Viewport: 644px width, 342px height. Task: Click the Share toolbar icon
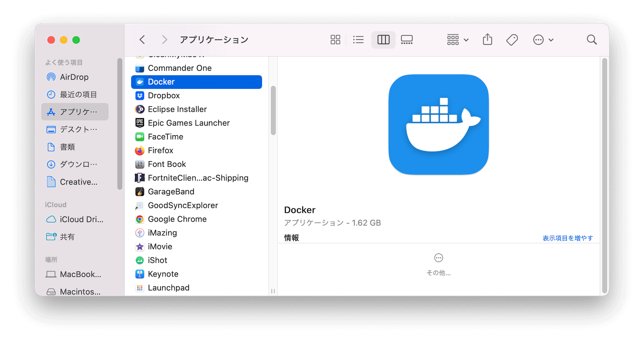pos(487,39)
